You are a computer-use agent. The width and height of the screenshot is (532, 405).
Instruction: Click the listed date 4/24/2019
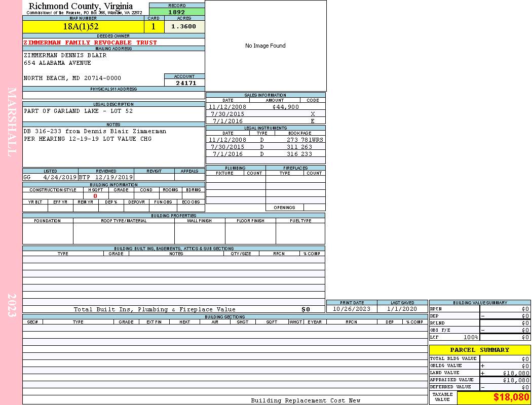(59, 177)
